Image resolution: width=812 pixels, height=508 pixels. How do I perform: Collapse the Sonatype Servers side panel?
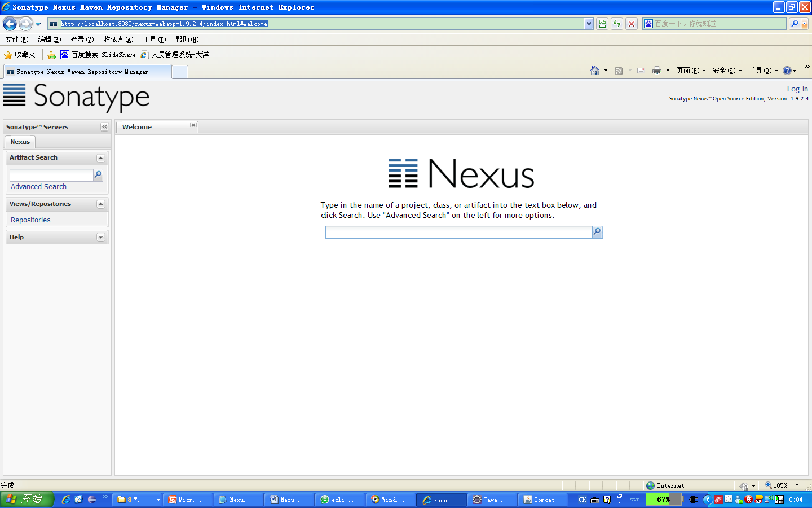click(104, 127)
